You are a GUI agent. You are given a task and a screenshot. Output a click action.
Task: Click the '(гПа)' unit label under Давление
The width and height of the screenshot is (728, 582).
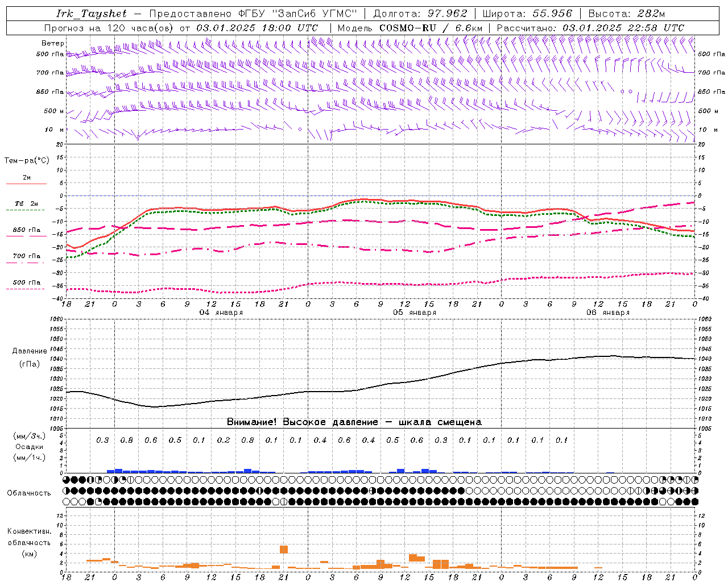[30, 364]
